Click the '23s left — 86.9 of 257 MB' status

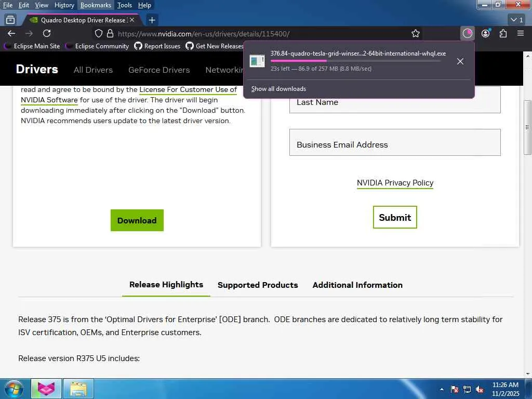pyautogui.click(x=321, y=69)
